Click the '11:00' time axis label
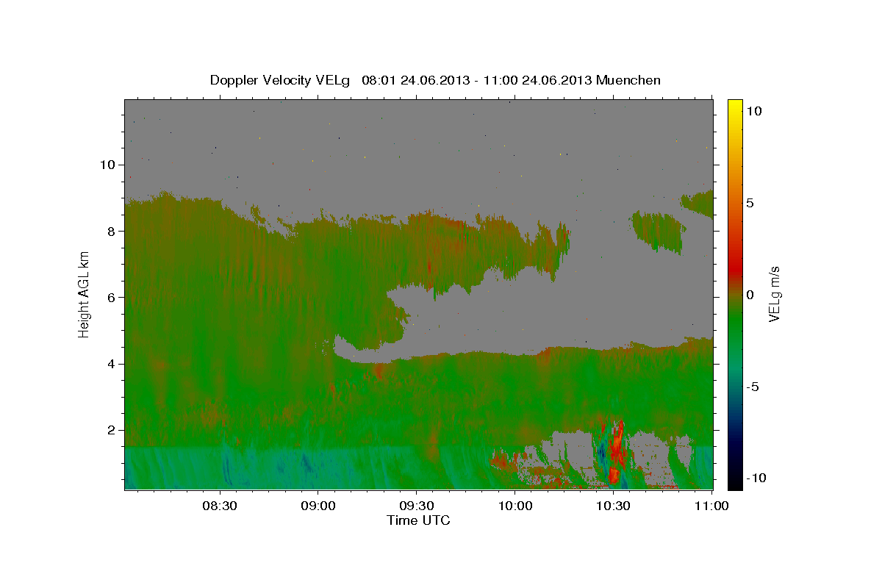The width and height of the screenshot is (882, 588). pos(711,506)
